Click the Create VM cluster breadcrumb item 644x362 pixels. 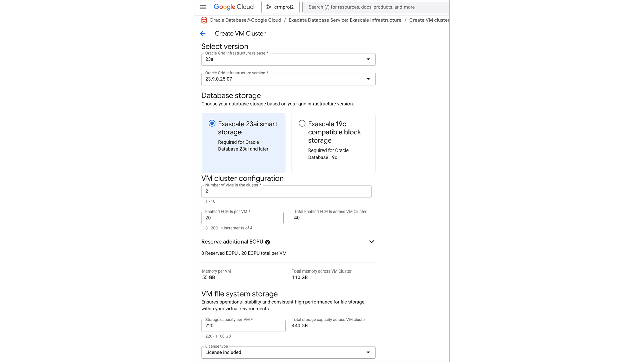click(x=429, y=20)
